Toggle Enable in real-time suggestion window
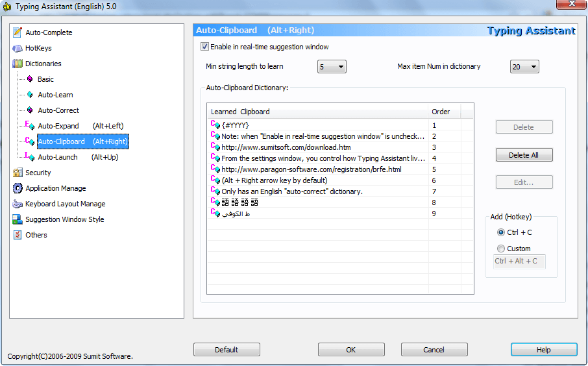This screenshot has height=366, width=588. pyautogui.click(x=205, y=47)
